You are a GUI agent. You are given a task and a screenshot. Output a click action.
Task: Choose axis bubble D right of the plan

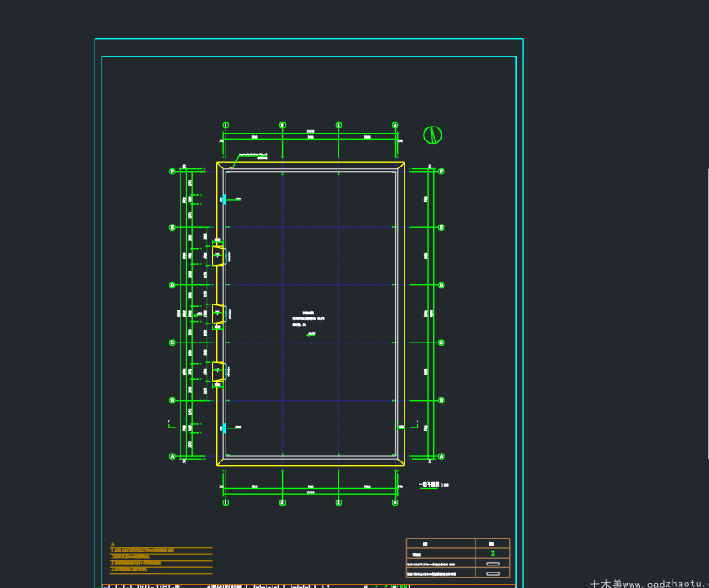click(442, 285)
